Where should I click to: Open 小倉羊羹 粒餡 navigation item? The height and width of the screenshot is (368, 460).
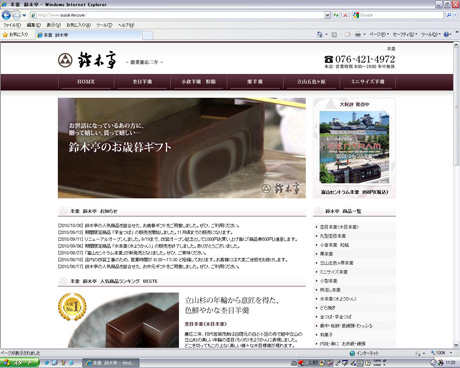point(199,82)
